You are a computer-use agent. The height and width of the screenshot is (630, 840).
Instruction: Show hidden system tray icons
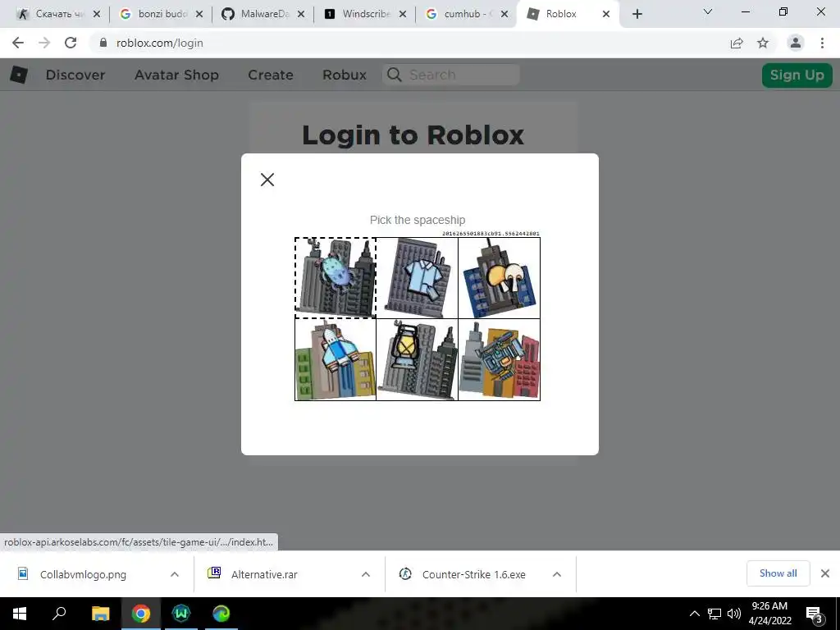point(694,614)
